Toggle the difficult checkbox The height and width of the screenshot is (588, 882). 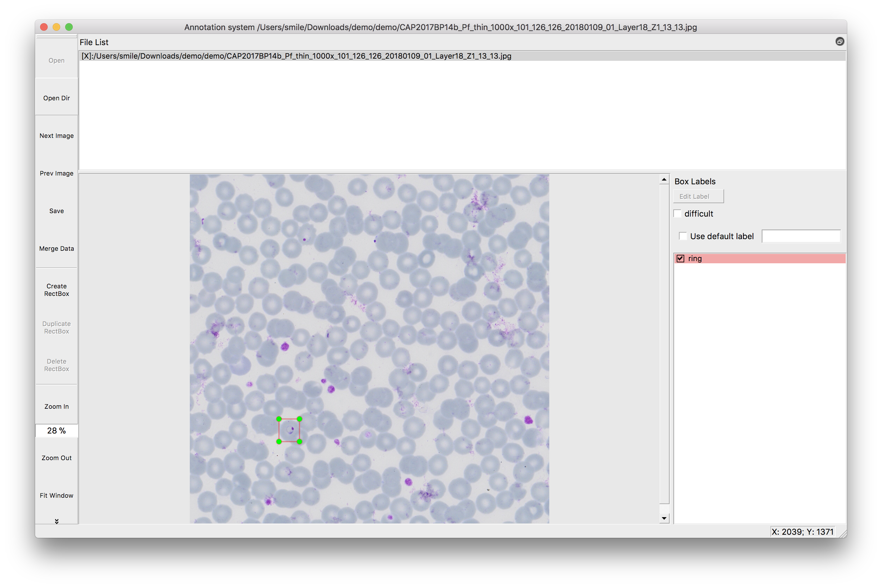click(678, 213)
